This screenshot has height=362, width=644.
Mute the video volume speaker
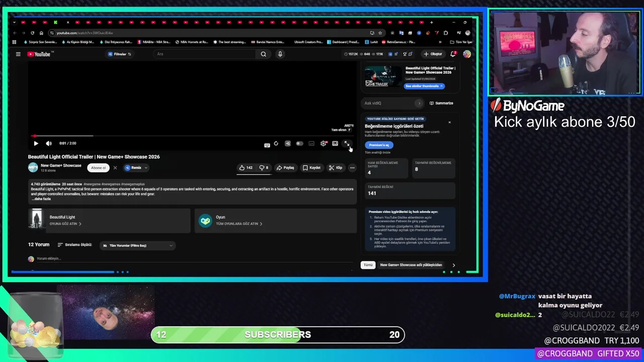pos(49,143)
